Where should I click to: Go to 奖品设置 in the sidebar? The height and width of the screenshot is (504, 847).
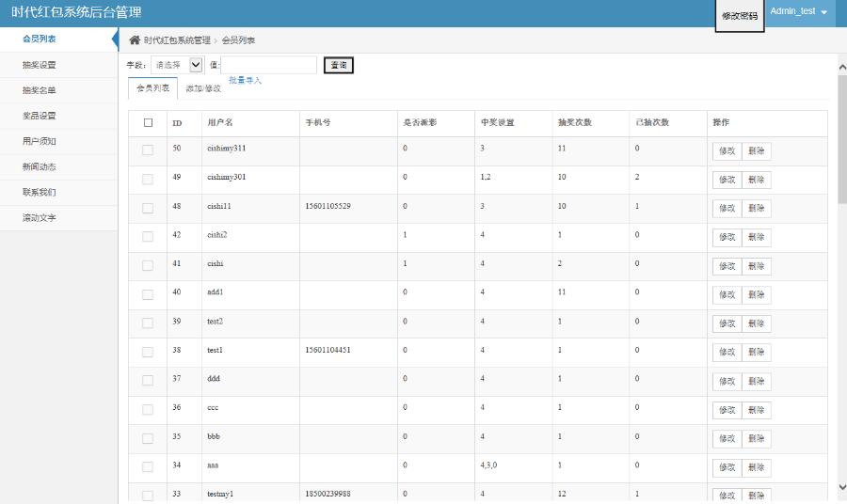(40, 116)
